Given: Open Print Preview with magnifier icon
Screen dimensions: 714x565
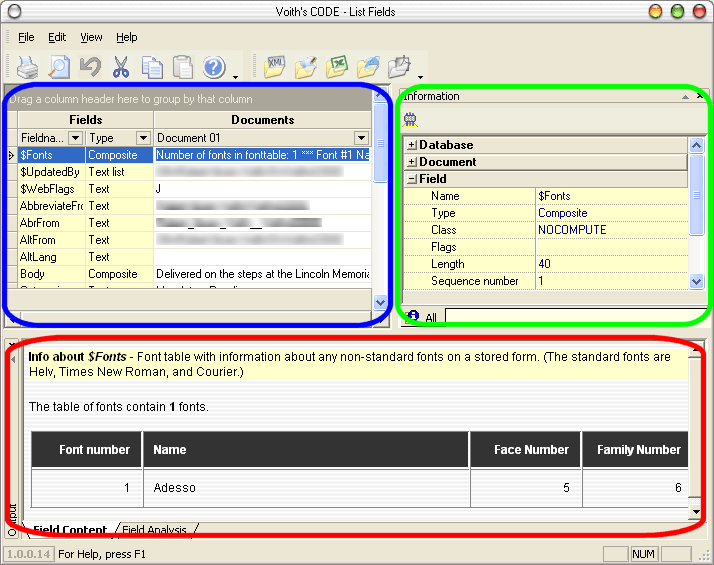Looking at the screenshot, I should (x=59, y=67).
